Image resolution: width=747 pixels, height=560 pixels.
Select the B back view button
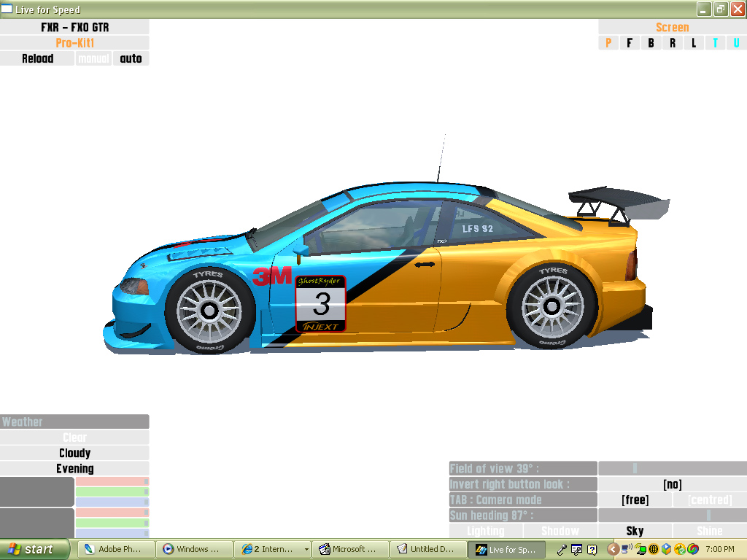[x=651, y=43]
